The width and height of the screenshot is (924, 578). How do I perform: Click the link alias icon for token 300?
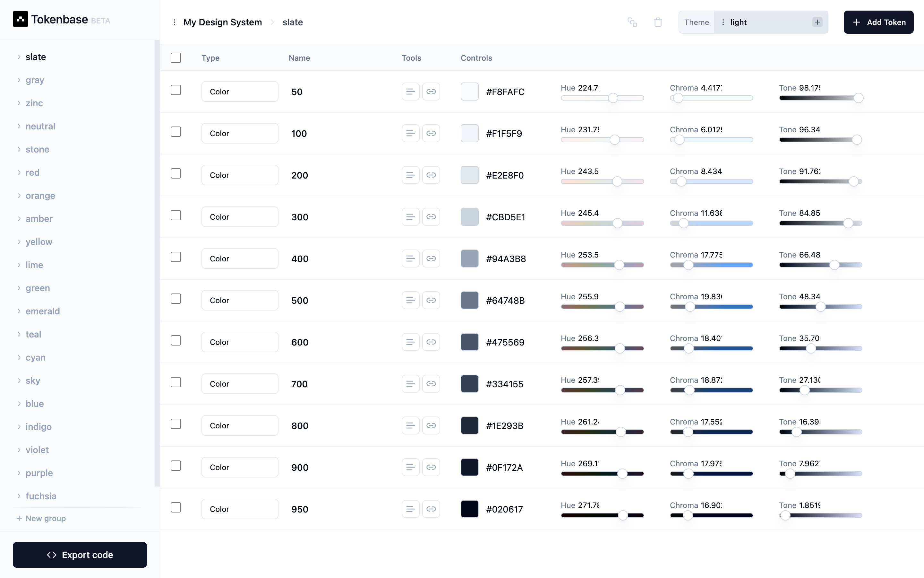pyautogui.click(x=431, y=217)
